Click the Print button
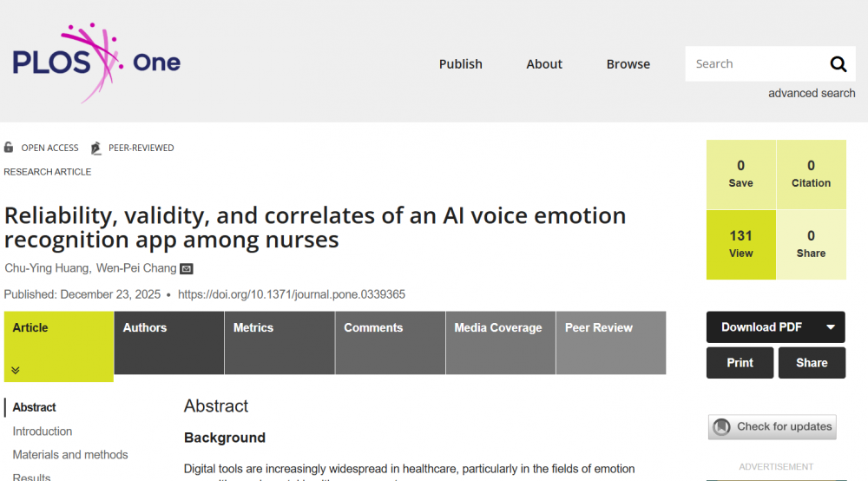Image resolution: width=868 pixels, height=481 pixels. (x=740, y=363)
